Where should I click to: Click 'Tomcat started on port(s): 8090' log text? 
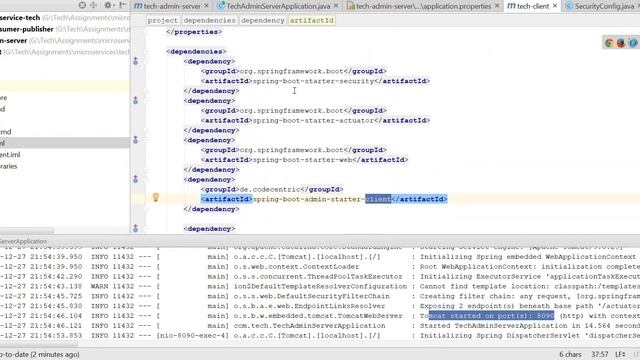487,316
